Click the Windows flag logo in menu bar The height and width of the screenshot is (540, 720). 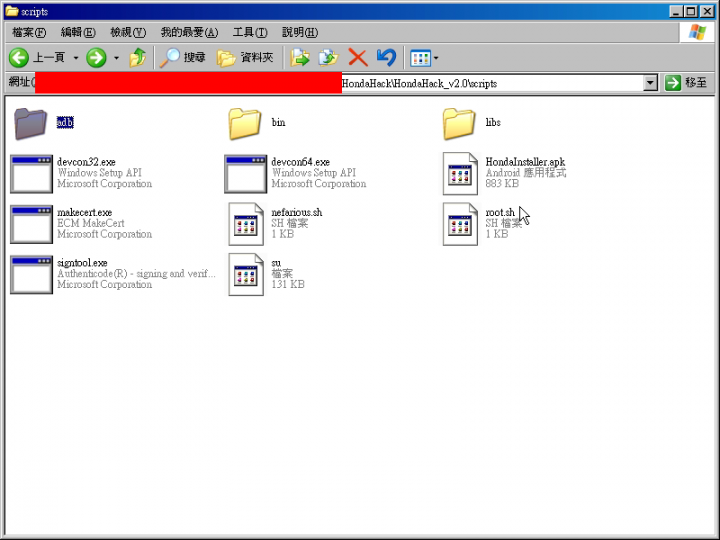pyautogui.click(x=697, y=32)
